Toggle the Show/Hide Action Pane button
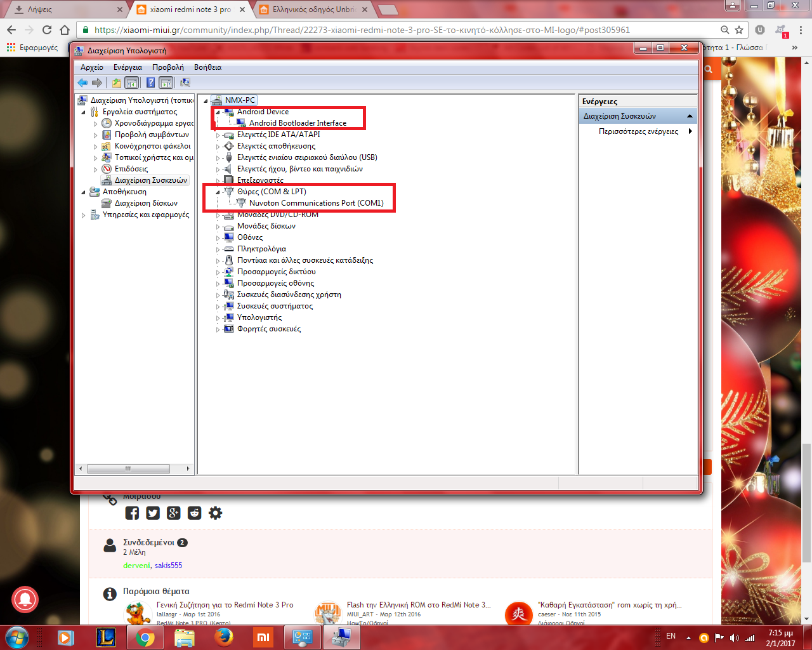 point(166,83)
